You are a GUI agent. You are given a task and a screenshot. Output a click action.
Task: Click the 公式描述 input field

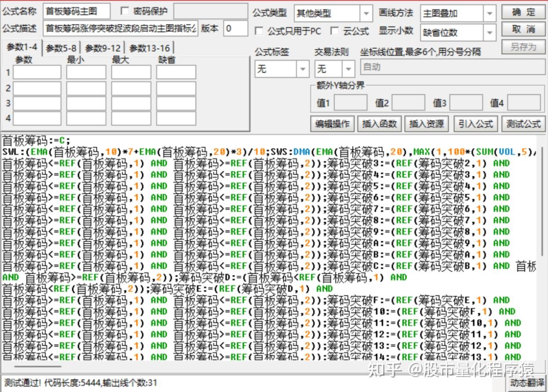(x=121, y=29)
